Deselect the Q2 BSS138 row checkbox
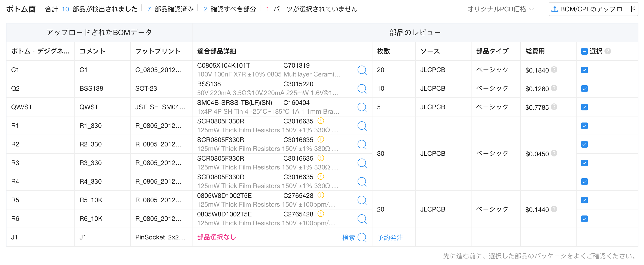The width and height of the screenshot is (644, 265). [x=584, y=89]
